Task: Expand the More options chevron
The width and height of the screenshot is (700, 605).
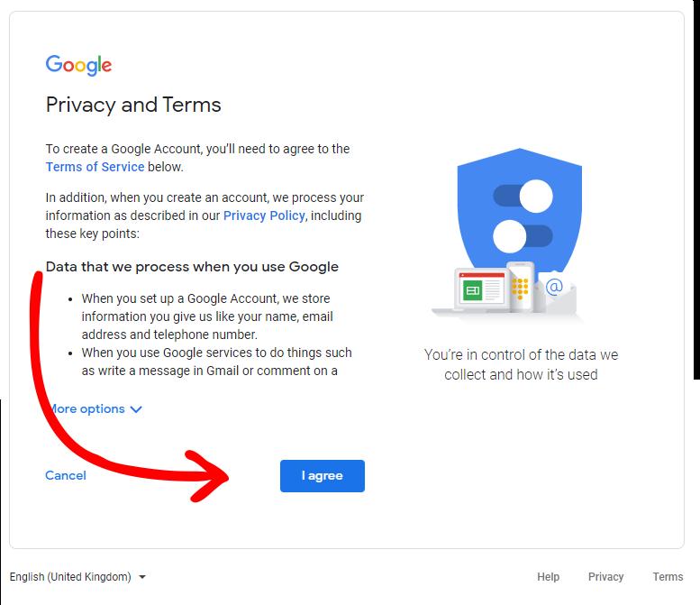Action: click(136, 408)
